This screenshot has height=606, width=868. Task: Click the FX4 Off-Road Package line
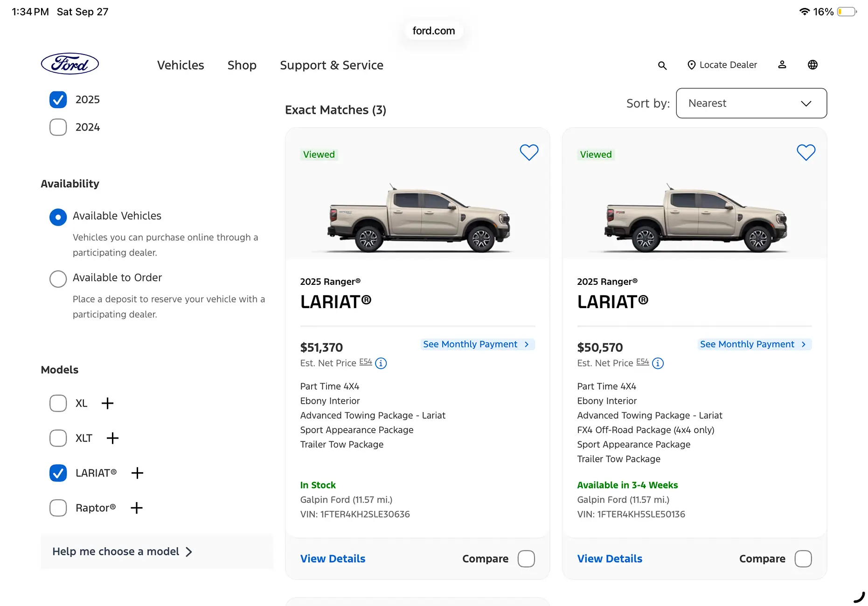[x=646, y=430]
